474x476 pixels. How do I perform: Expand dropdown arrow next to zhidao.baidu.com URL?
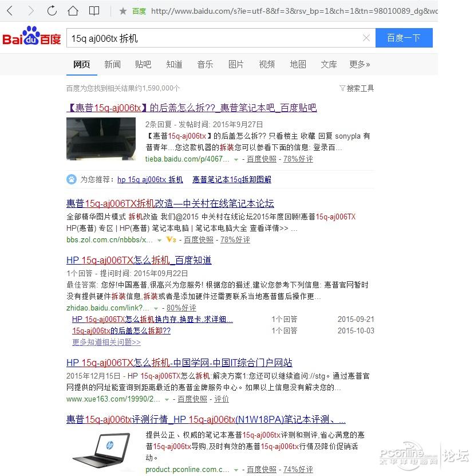(x=156, y=309)
